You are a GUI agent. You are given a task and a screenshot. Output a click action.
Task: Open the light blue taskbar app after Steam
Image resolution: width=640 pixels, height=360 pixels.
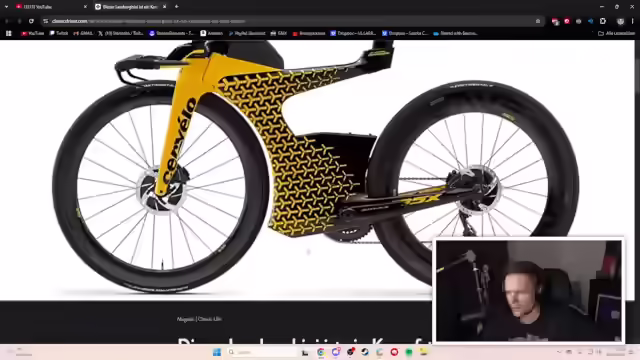[380, 352]
